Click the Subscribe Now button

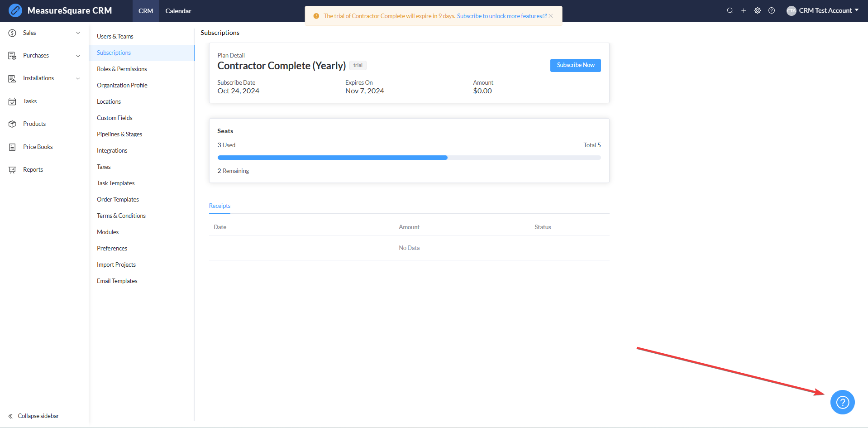(x=575, y=65)
